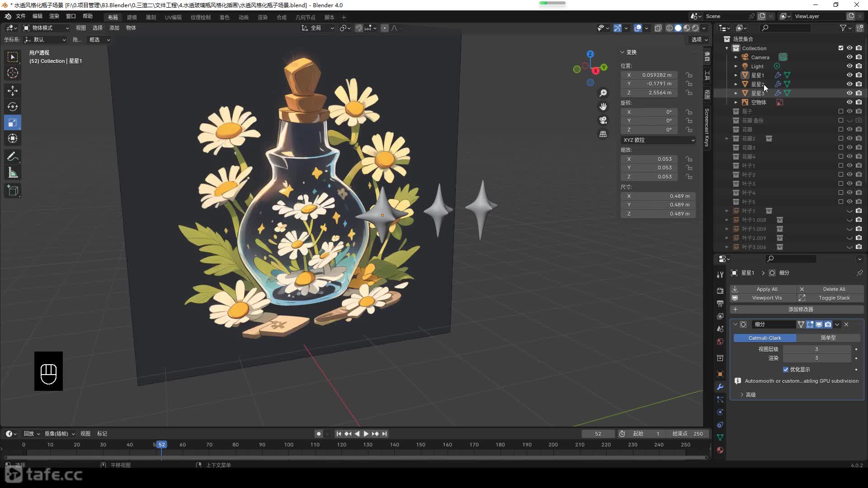
Task: Click the zoom view magnifier icon
Action: [603, 93]
